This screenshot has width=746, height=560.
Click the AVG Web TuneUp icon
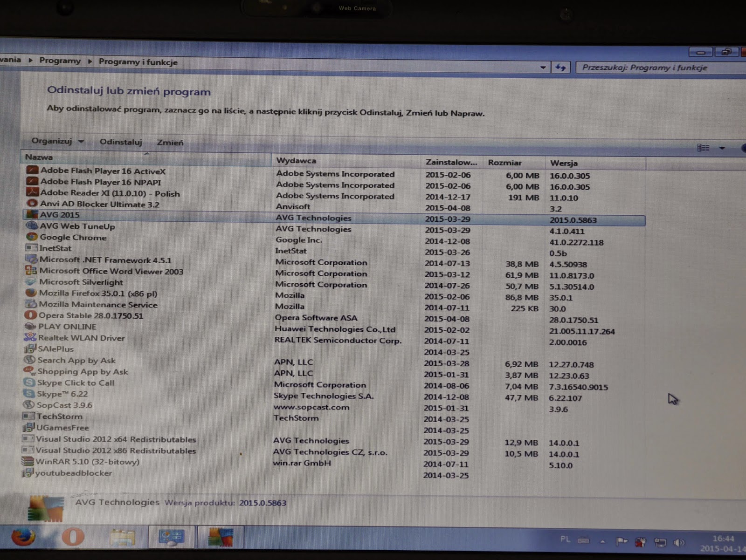[x=32, y=225]
